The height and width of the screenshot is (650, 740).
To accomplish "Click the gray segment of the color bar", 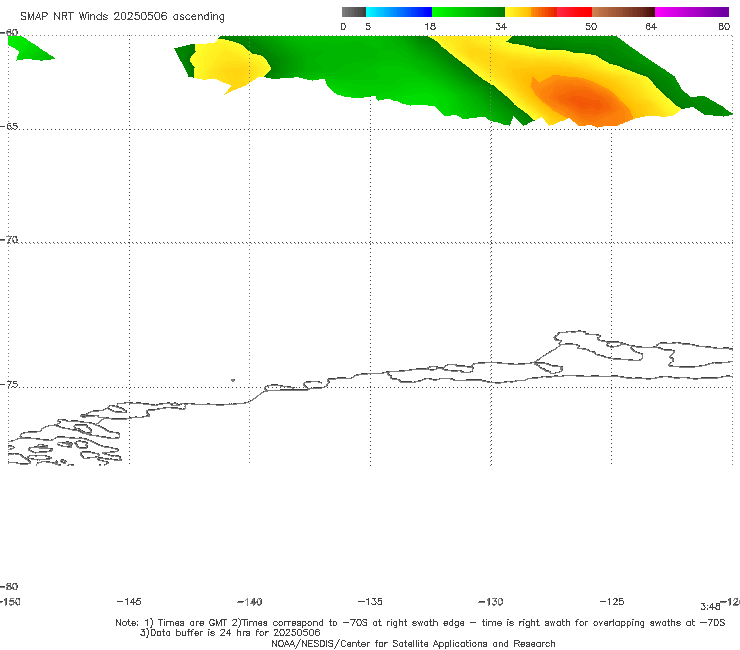I will click(x=354, y=12).
